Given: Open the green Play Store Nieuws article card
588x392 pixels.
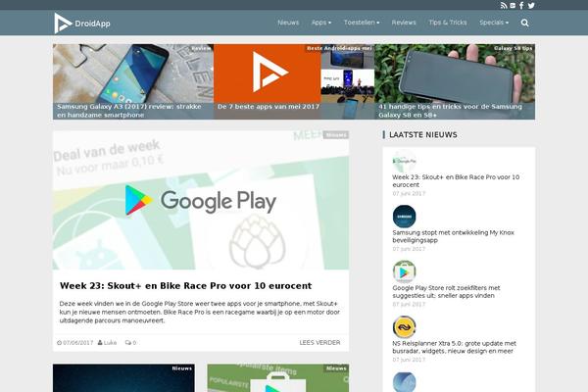Looking at the screenshot, I should tap(278, 377).
